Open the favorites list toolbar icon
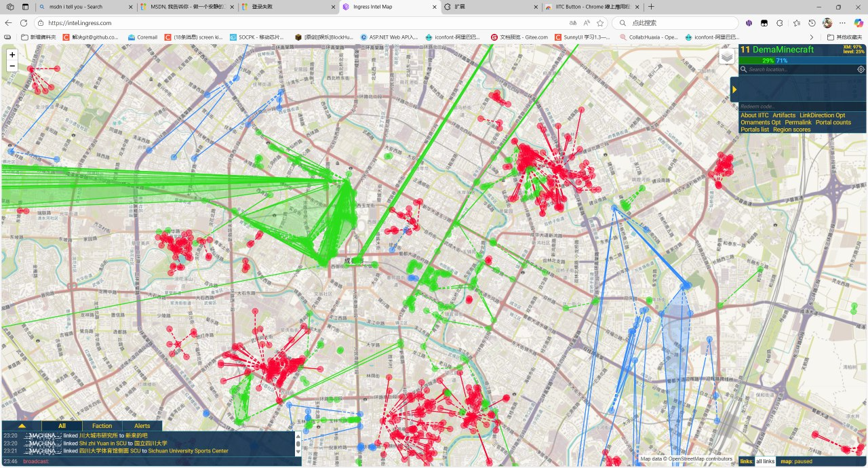 [796, 23]
